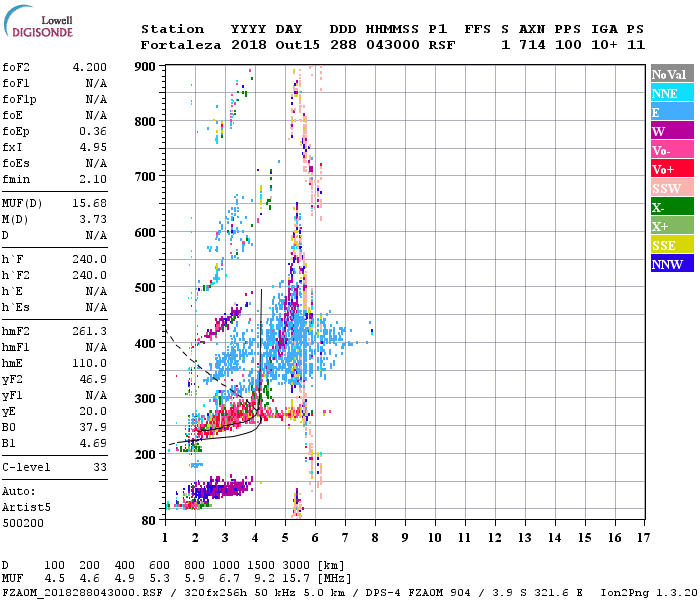Click the PPS value 100
The height and width of the screenshot is (600, 700).
[x=568, y=45]
